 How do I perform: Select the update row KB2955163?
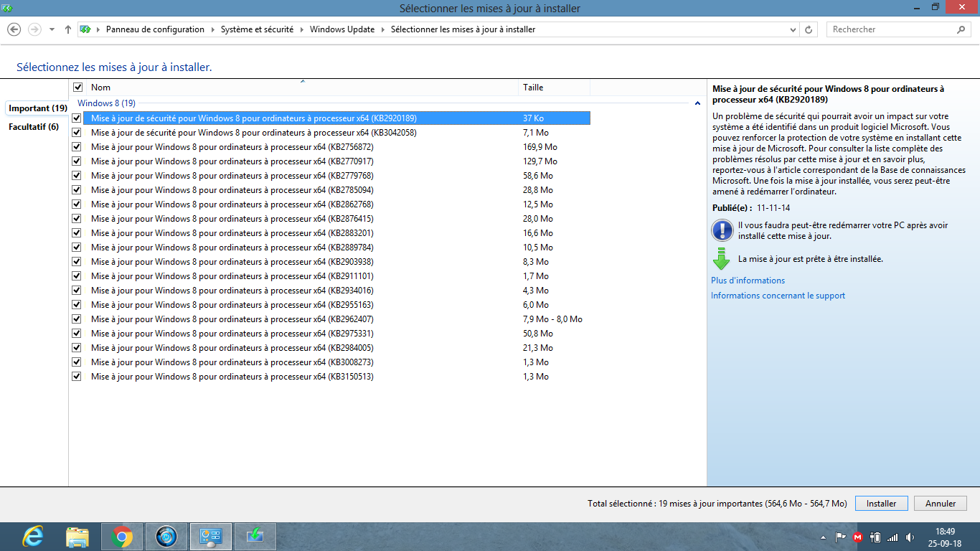click(336, 304)
